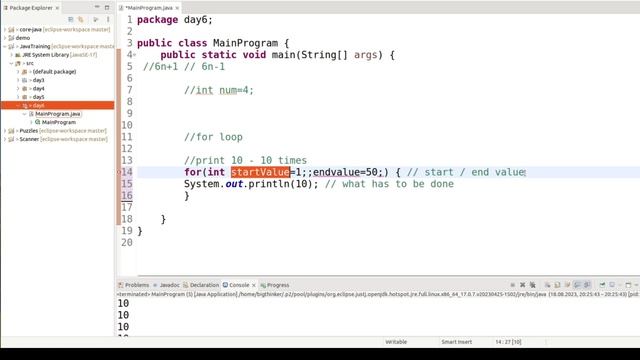Screen dimensions: 640x360
Task: Click the highlighted startValue variable
Action: (x=260, y=172)
